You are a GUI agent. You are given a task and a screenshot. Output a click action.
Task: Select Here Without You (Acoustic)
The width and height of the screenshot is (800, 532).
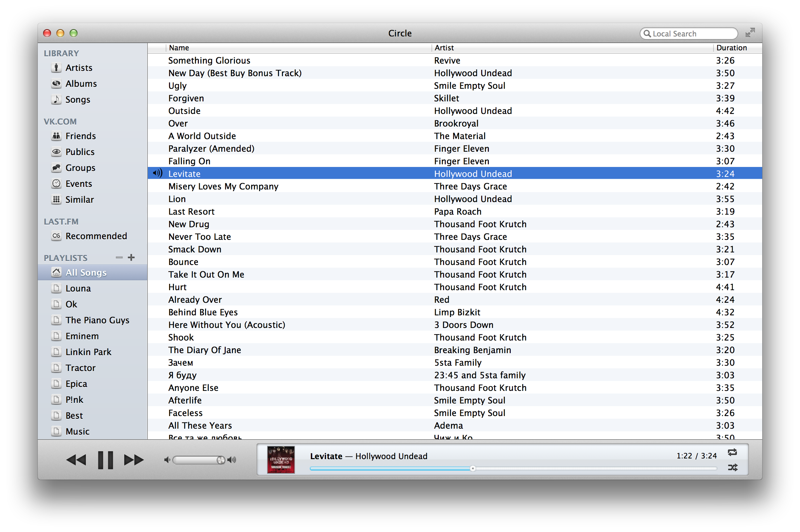[x=455, y=325]
